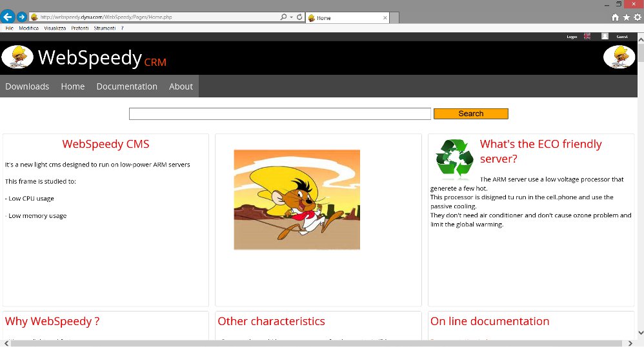
Task: Open Favorites star icon
Action: (626, 17)
